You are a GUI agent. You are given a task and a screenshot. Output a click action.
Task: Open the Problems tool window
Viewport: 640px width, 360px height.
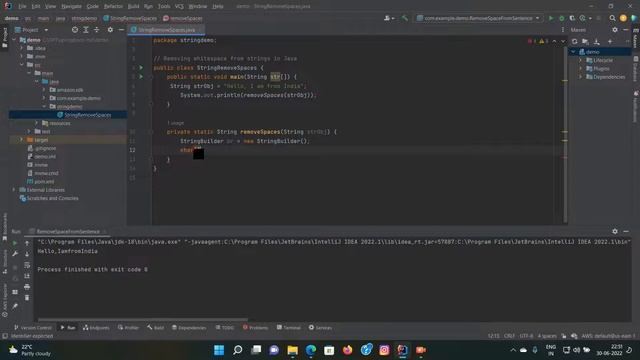click(256, 327)
